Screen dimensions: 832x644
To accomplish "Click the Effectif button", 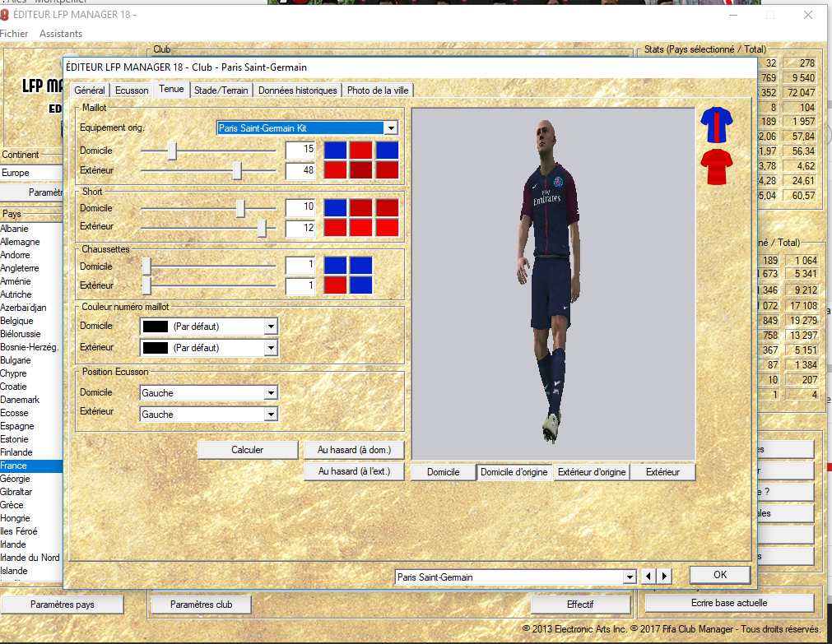I will (x=580, y=605).
